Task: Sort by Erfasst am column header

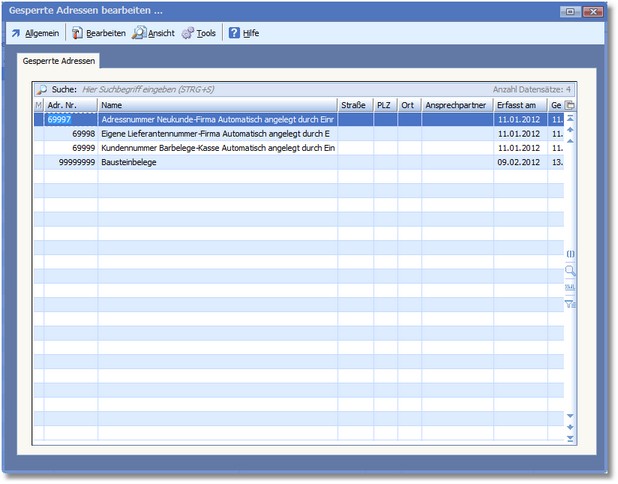Action: (520, 105)
